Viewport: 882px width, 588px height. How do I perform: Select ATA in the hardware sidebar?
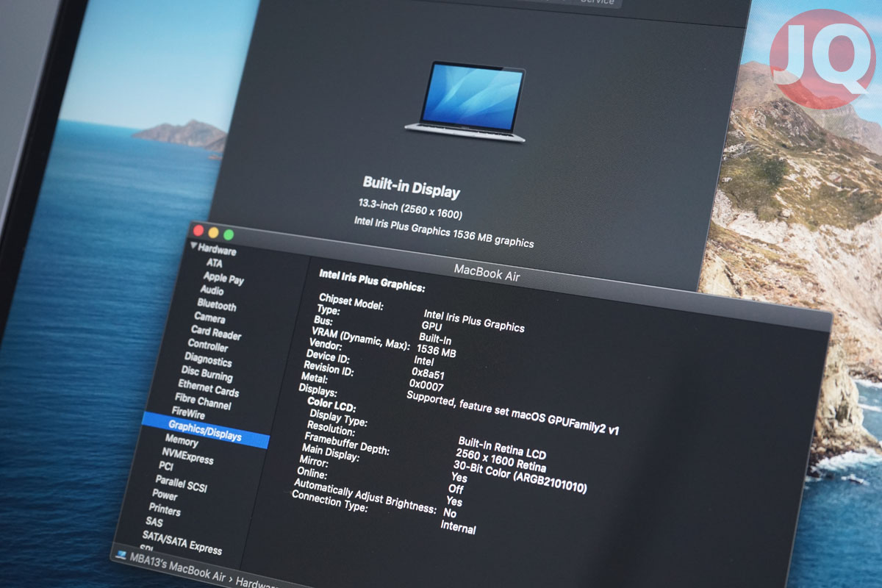pyautogui.click(x=214, y=262)
